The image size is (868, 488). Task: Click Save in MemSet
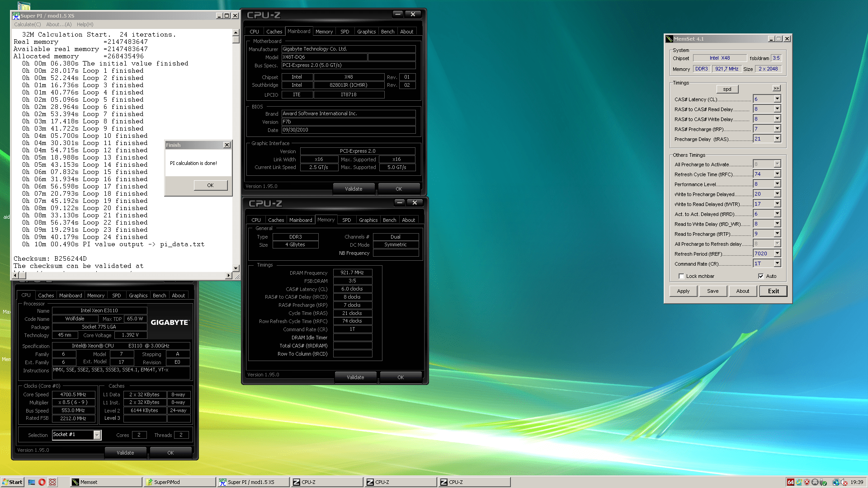click(x=712, y=291)
